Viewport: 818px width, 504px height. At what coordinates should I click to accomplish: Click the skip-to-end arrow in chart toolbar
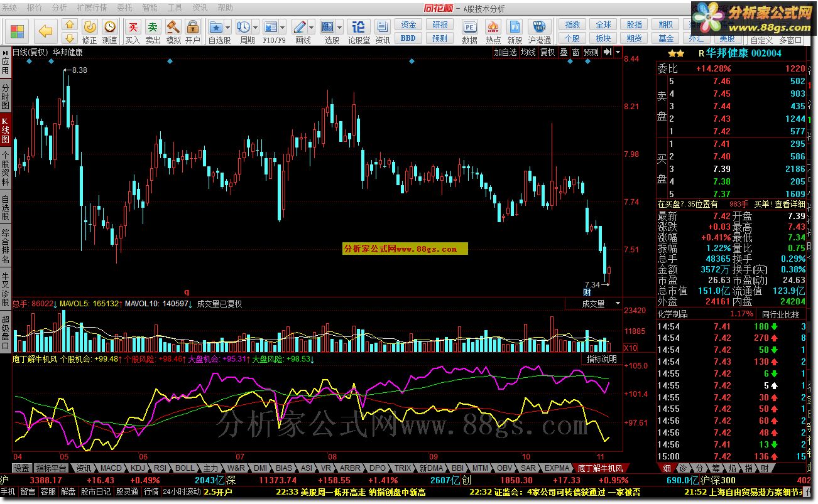point(607,53)
